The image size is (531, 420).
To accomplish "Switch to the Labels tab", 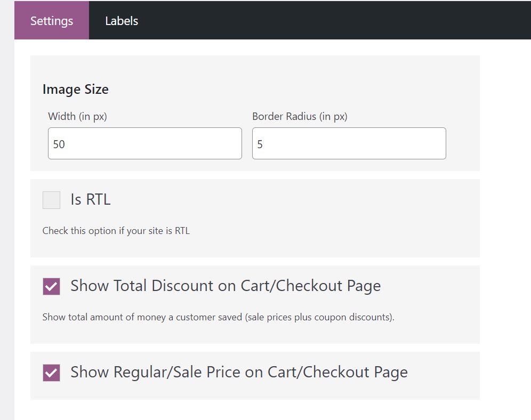I will [x=122, y=21].
